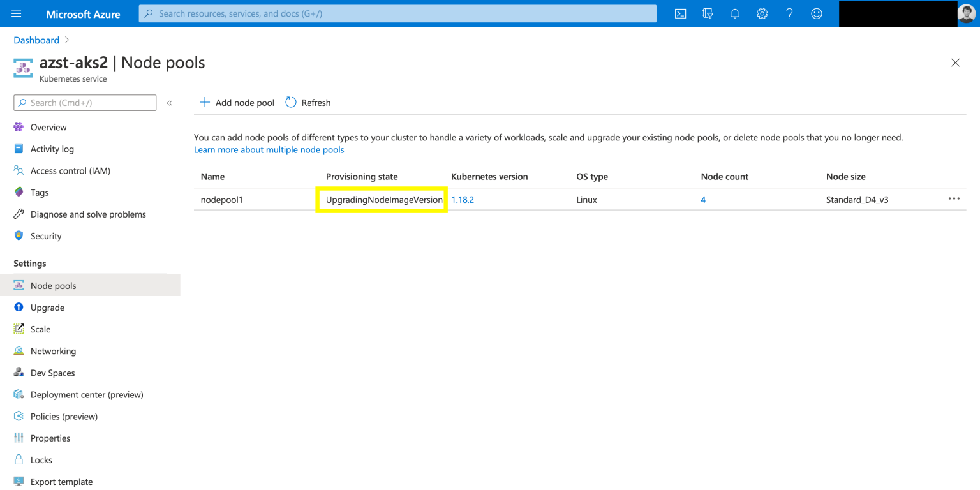The image size is (980, 490).
Task: Focus the sidebar Search (Cmd+/) field
Action: (x=85, y=103)
